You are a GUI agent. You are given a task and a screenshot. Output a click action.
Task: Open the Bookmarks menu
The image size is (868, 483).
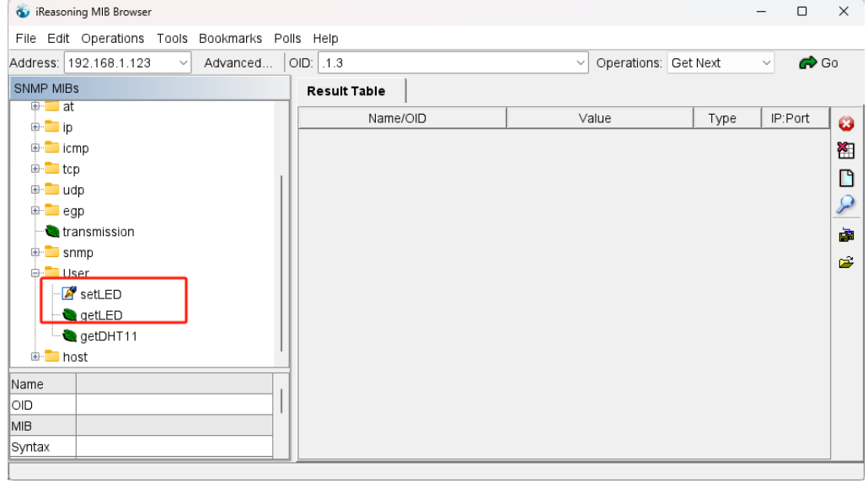(230, 39)
